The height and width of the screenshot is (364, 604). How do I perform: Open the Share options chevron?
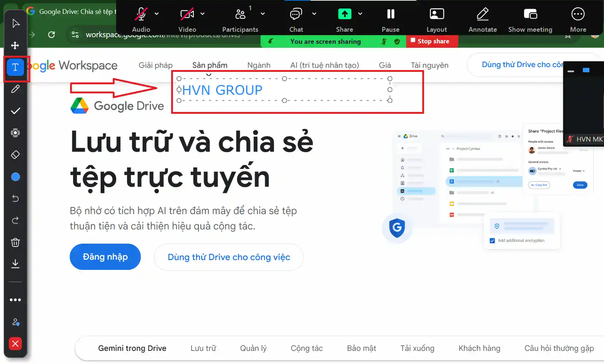pyautogui.click(x=360, y=14)
